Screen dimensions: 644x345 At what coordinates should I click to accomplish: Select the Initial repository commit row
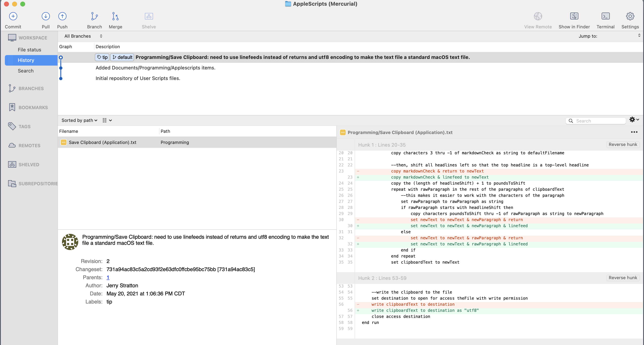click(x=138, y=78)
